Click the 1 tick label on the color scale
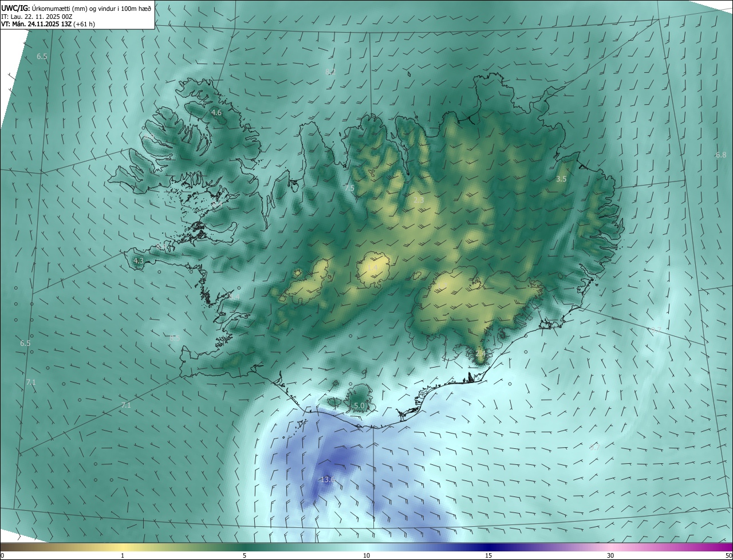The image size is (733, 560). [123, 555]
